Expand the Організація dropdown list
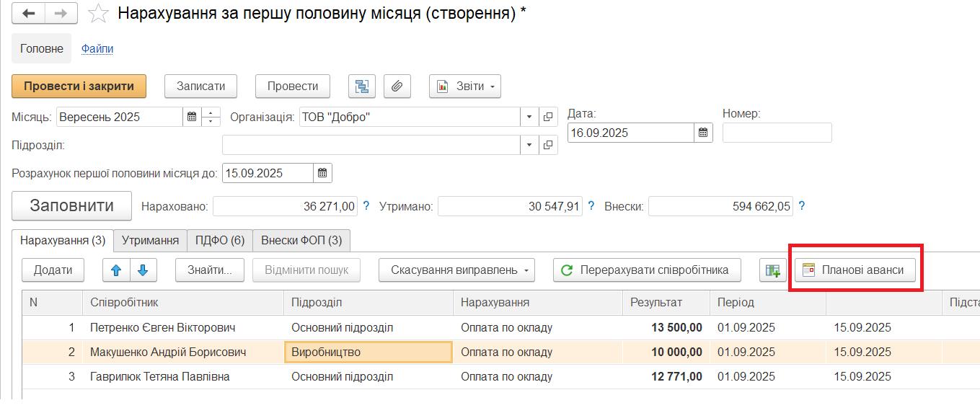This screenshot has width=980, height=413. pos(529,117)
